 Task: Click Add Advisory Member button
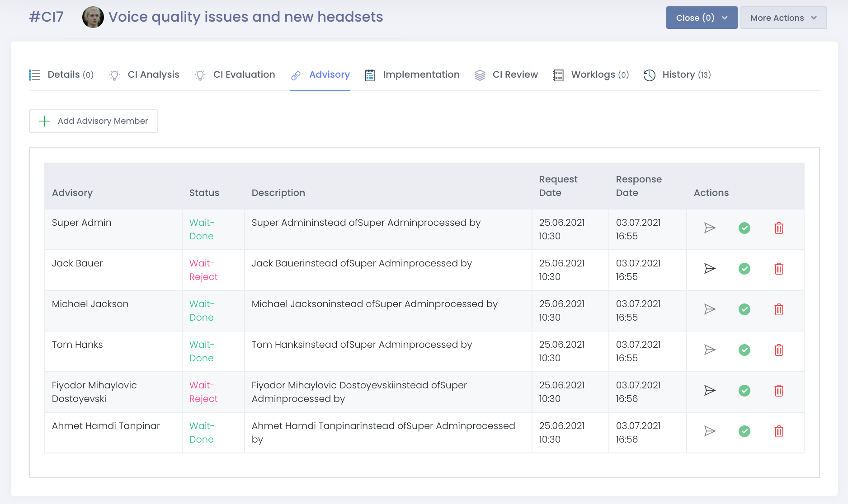(x=94, y=121)
